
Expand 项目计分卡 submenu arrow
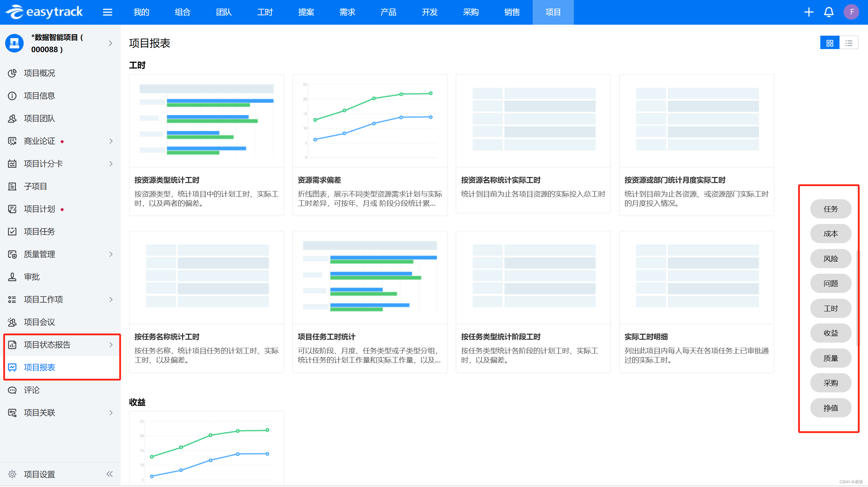coord(111,164)
